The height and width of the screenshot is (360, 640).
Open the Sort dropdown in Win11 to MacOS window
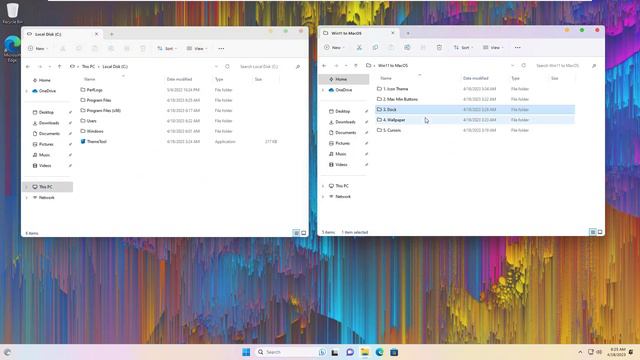464,48
